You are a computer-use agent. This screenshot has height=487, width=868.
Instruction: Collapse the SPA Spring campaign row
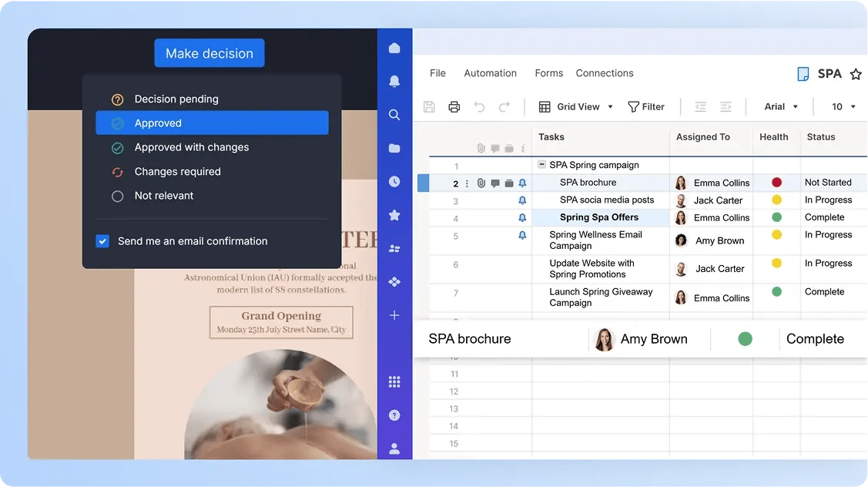(541, 165)
